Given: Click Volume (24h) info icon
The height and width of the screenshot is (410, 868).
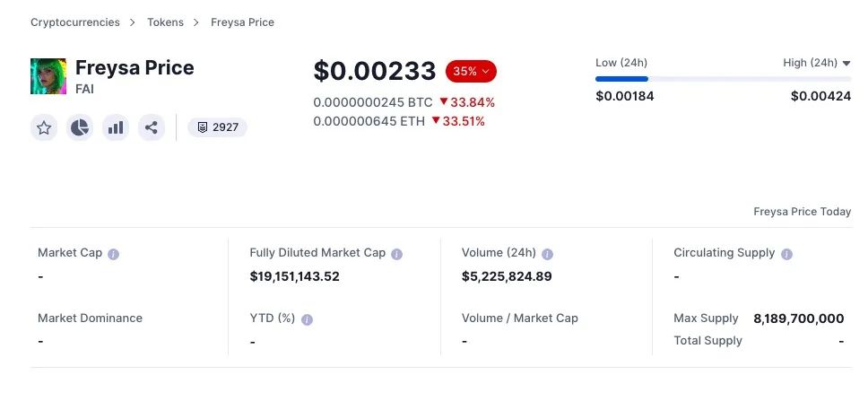Looking at the screenshot, I should 548,254.
